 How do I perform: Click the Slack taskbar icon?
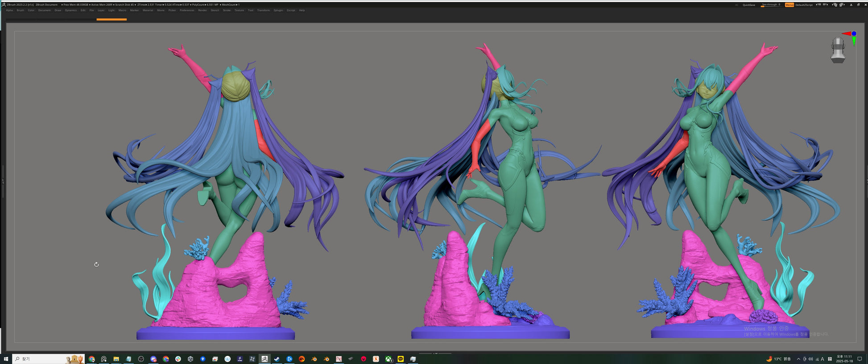pyautogui.click(x=178, y=359)
